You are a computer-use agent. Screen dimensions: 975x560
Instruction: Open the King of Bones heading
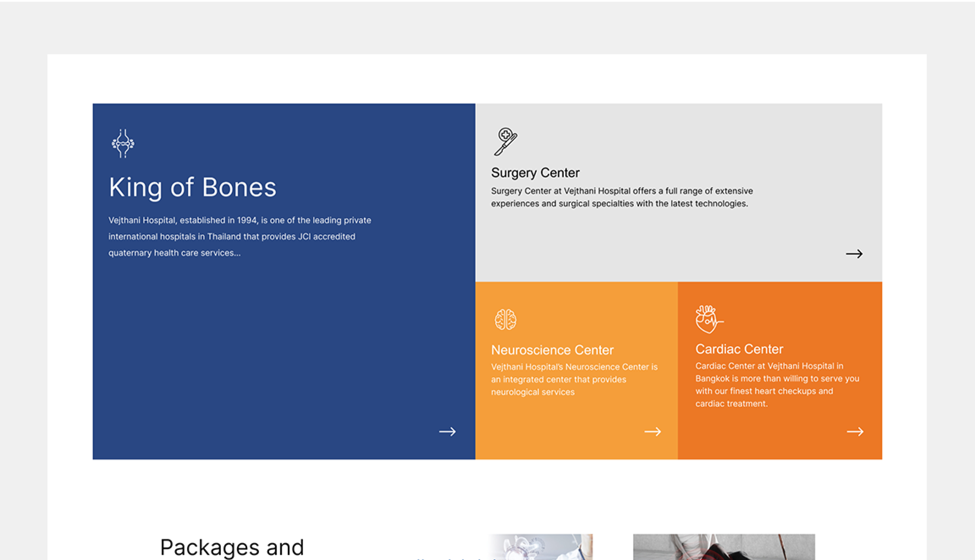(193, 187)
